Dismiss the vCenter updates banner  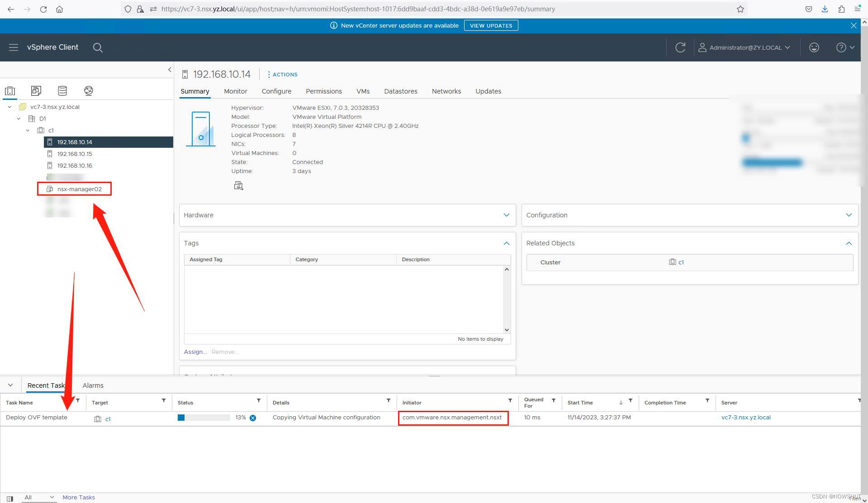(x=854, y=26)
